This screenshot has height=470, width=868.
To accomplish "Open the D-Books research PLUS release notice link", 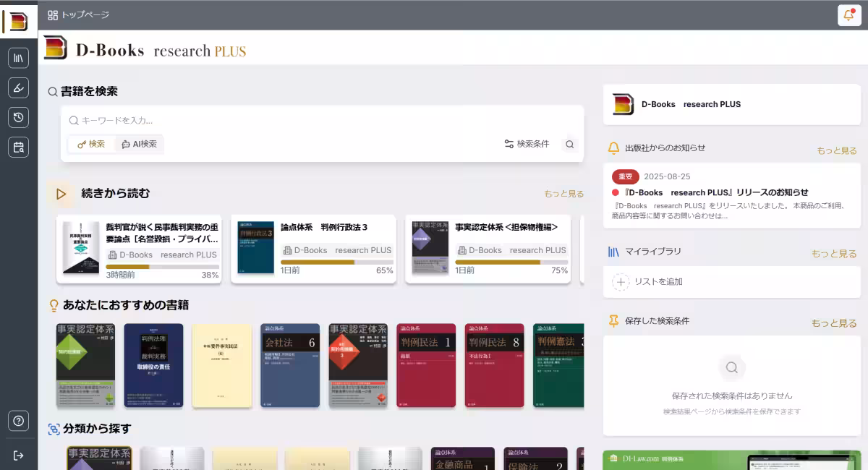I will [716, 192].
